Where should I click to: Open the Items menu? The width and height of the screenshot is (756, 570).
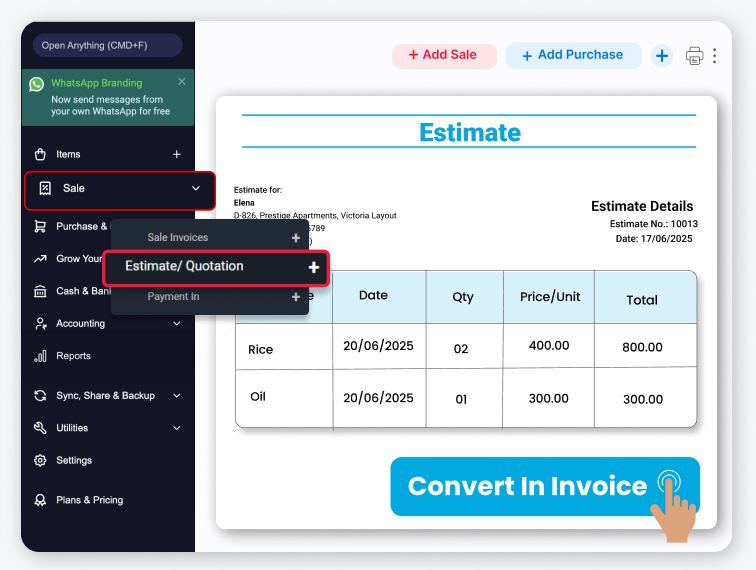[68, 154]
